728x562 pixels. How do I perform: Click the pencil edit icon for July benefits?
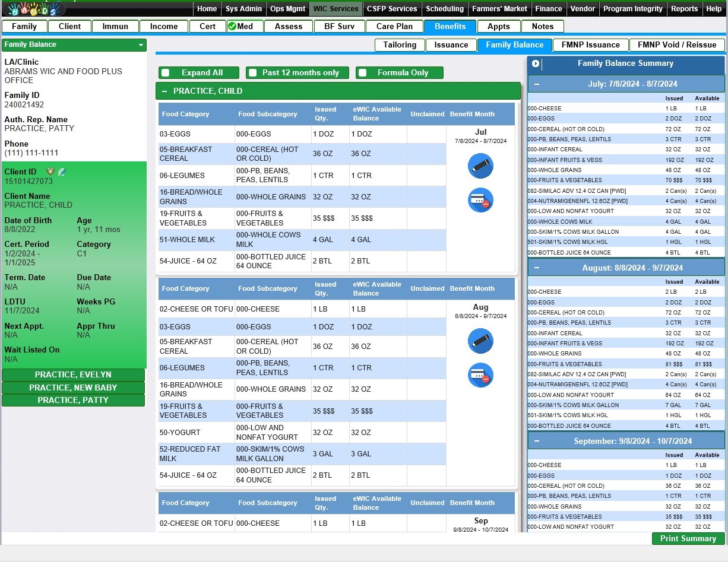point(480,166)
